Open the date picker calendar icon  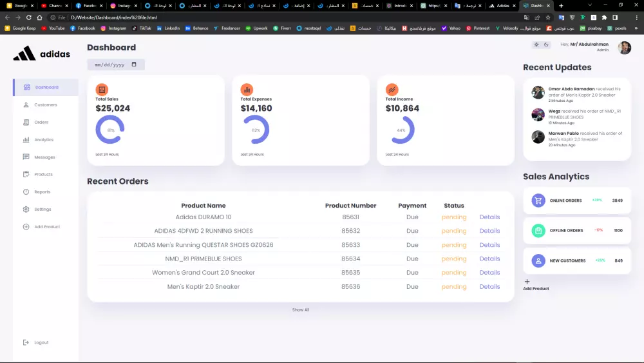(x=134, y=64)
